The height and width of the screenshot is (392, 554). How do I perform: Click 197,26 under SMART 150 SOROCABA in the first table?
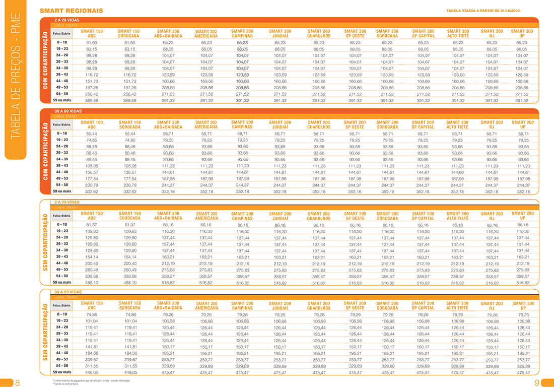(129, 88)
